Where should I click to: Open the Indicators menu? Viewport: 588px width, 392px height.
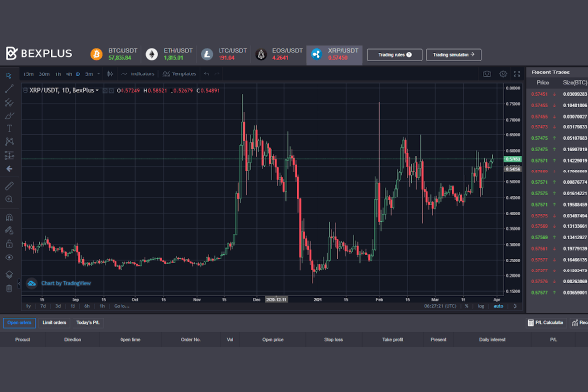point(137,73)
